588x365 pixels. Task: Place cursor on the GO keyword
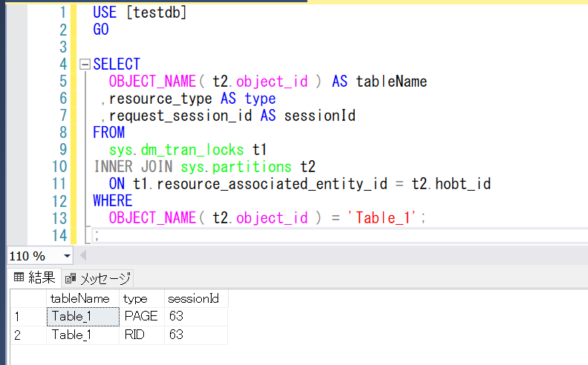coord(101,30)
